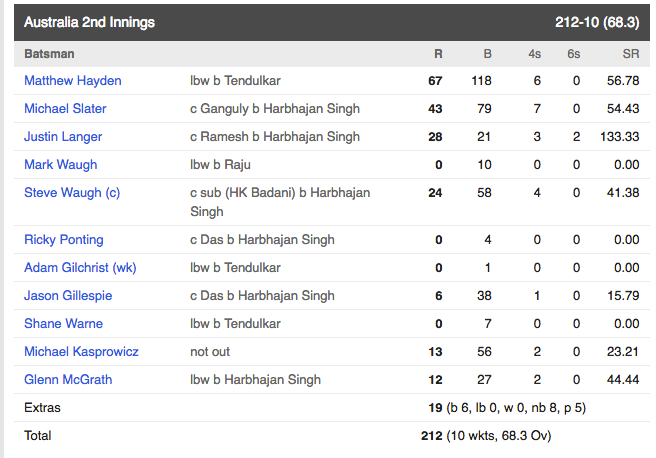Viewport: 656px width, 458px height.
Task: Click the Batsman column header
Action: 49,54
